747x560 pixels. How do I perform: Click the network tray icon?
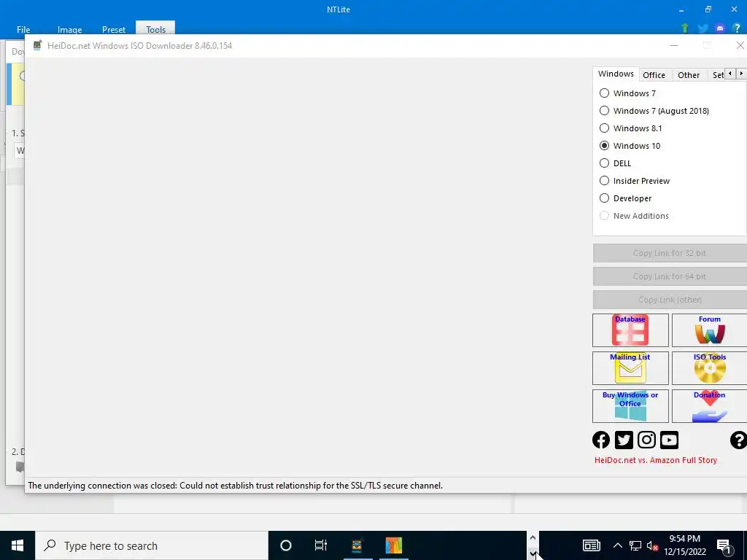(635, 546)
